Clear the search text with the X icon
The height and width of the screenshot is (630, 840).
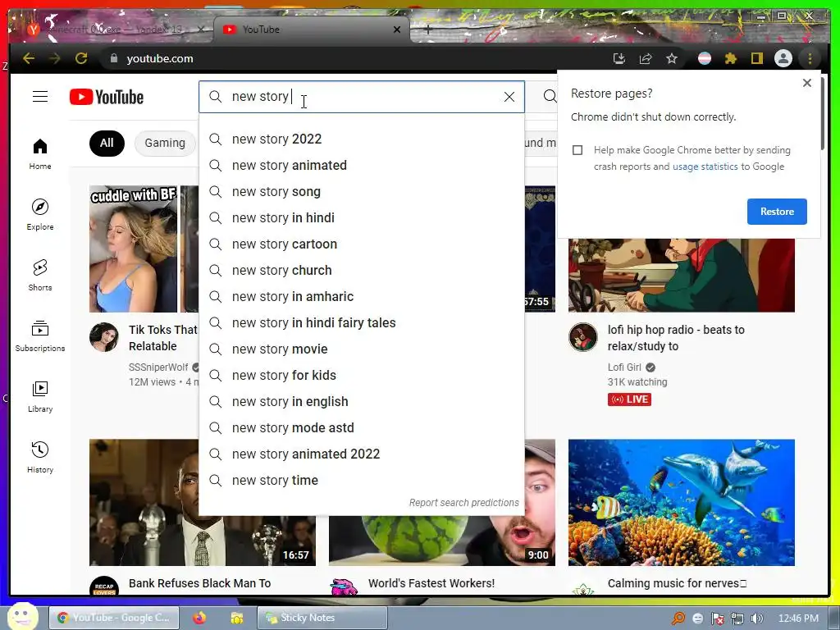[x=509, y=97]
